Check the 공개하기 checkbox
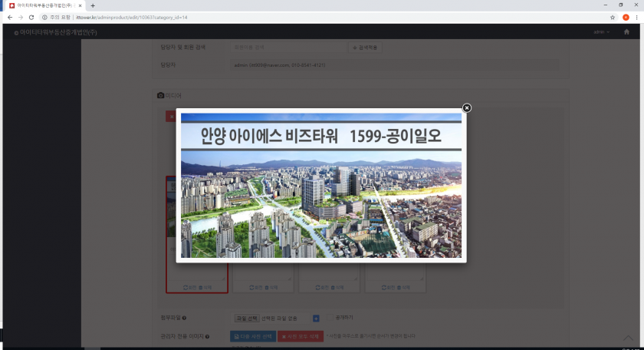This screenshot has width=644, height=350. [x=330, y=317]
